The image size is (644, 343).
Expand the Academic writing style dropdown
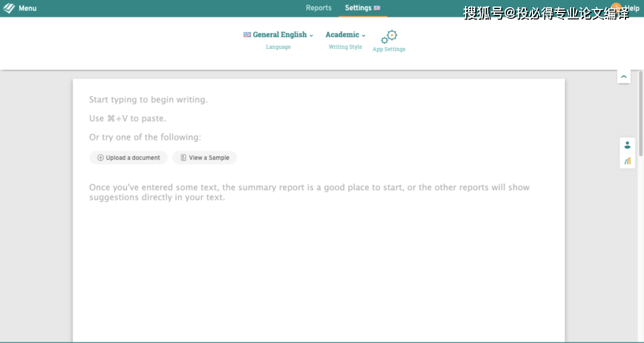coord(345,35)
